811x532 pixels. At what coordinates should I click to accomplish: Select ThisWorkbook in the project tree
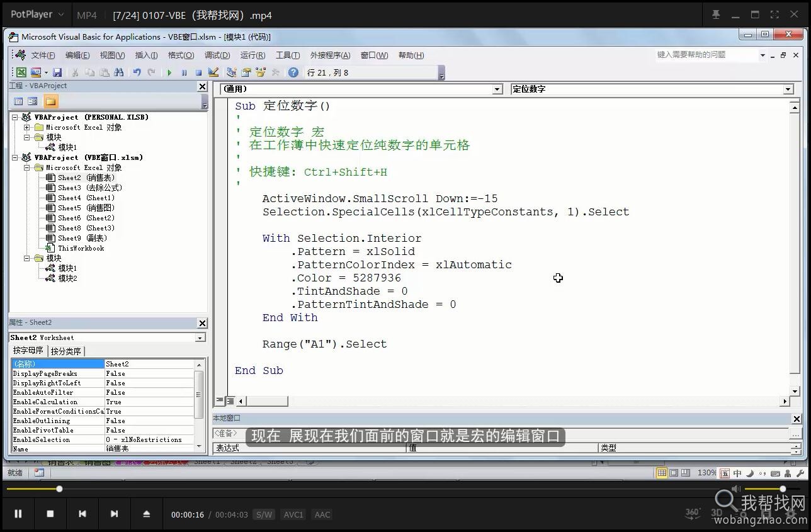click(81, 248)
